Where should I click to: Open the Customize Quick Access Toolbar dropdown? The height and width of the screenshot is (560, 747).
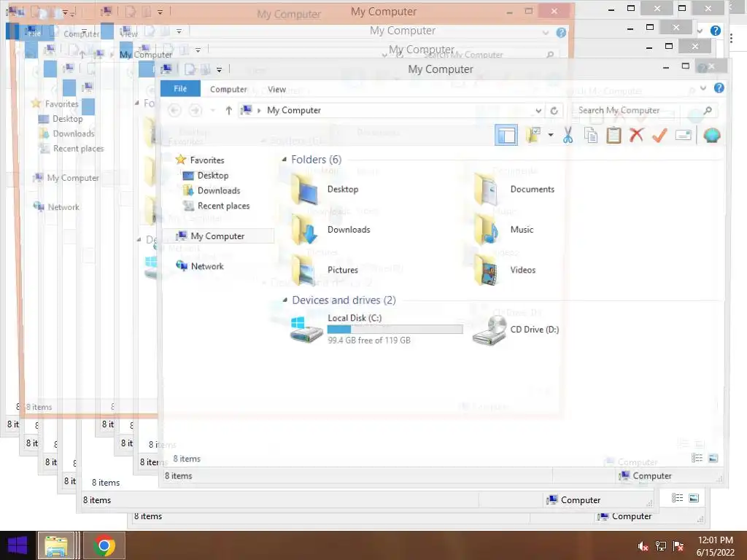219,70
